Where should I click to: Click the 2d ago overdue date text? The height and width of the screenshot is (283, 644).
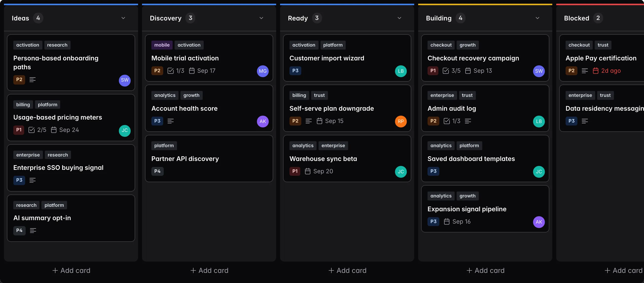611,71
